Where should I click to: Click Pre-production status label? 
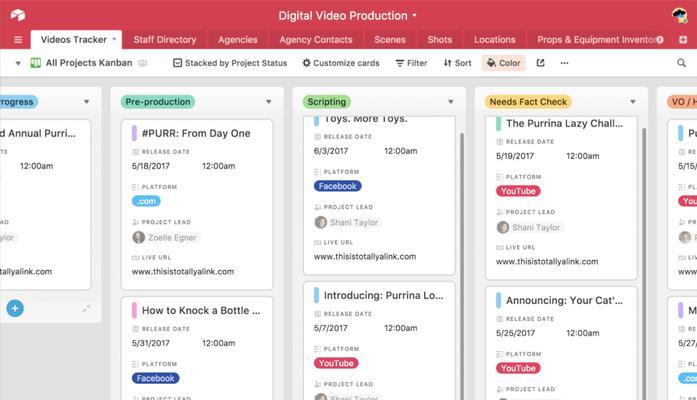point(158,102)
